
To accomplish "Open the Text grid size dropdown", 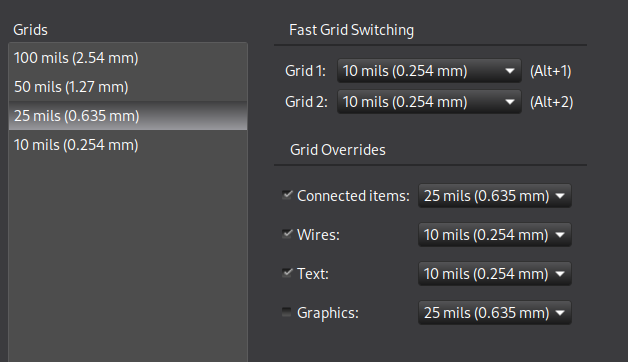I will 495,274.
